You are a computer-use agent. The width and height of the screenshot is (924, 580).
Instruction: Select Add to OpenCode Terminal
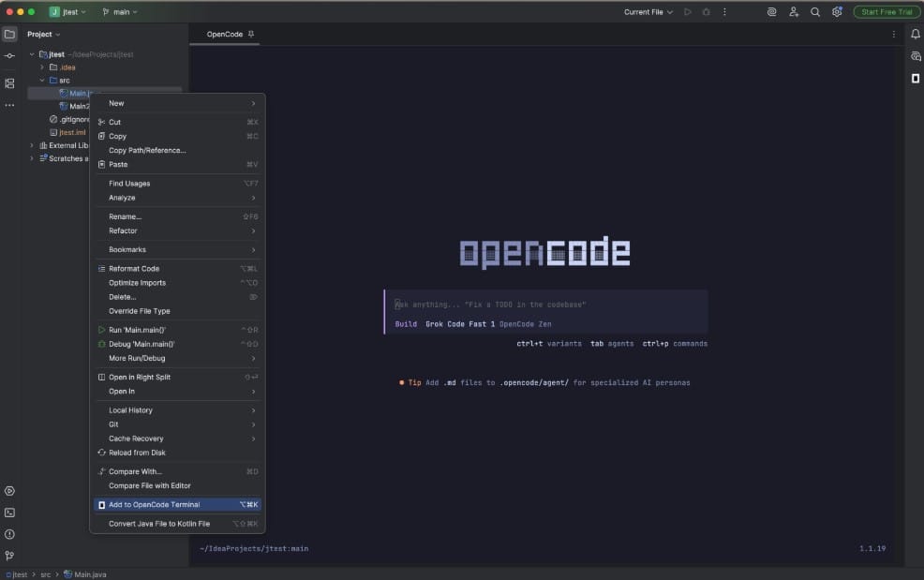177,504
